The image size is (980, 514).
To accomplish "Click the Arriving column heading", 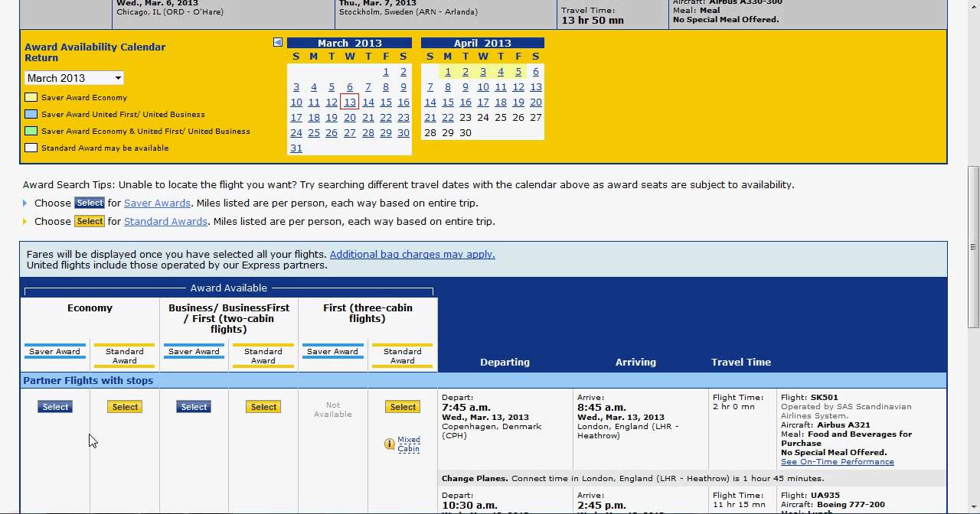I will (x=635, y=362).
